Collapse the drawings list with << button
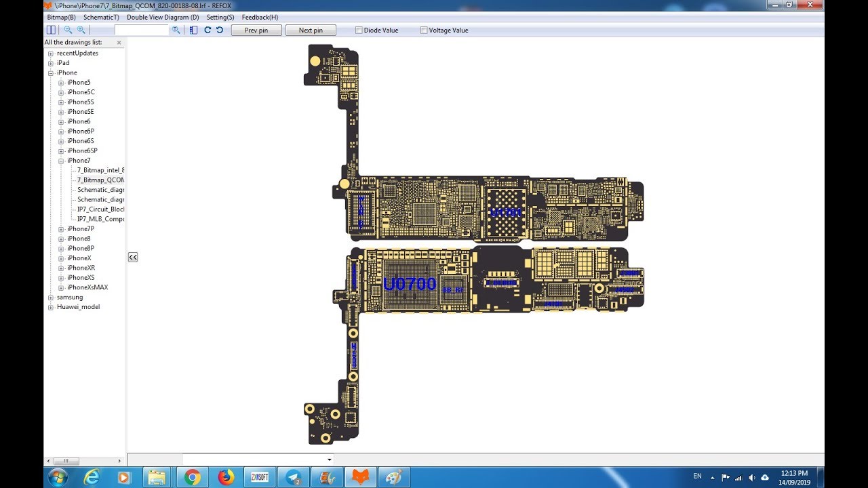Image resolution: width=868 pixels, height=488 pixels. coord(133,257)
